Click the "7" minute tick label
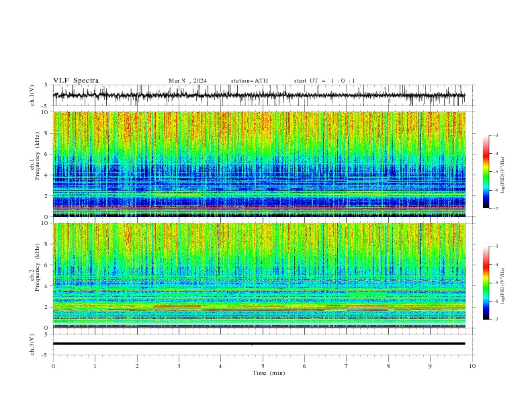 tap(347, 366)
